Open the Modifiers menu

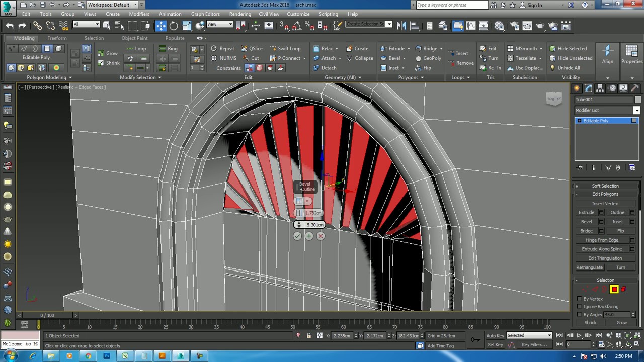tap(139, 14)
